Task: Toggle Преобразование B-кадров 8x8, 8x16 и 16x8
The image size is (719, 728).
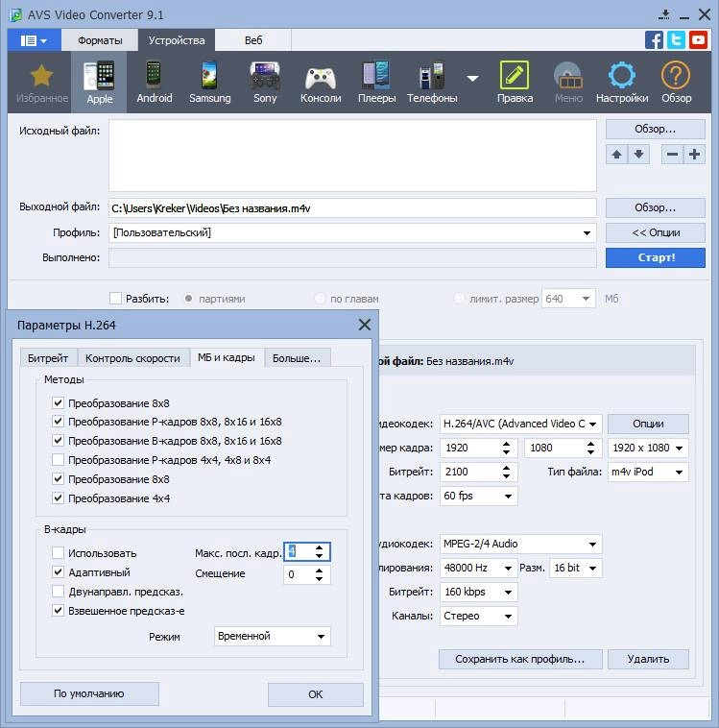Action: (58, 441)
